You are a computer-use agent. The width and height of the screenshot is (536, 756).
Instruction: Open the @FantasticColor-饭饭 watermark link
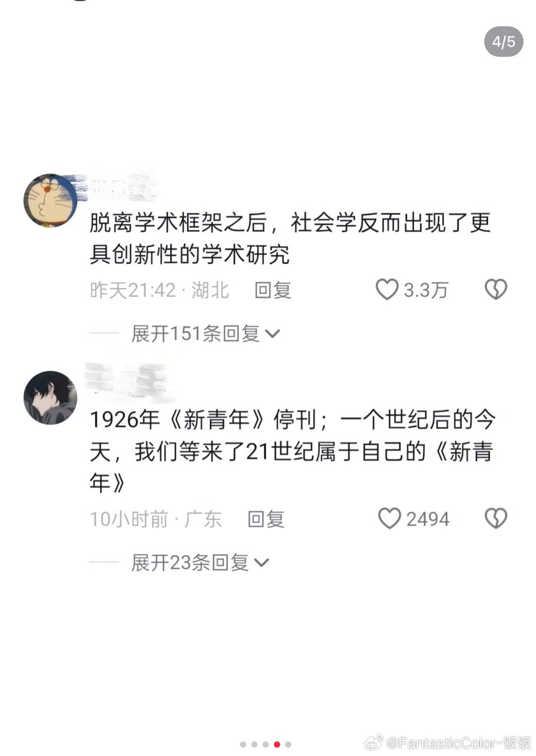point(458,743)
